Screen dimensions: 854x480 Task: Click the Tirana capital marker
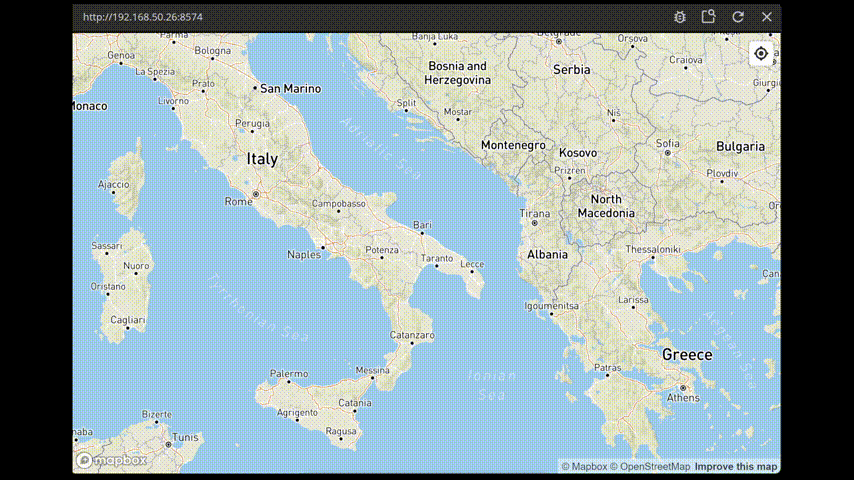click(x=534, y=223)
